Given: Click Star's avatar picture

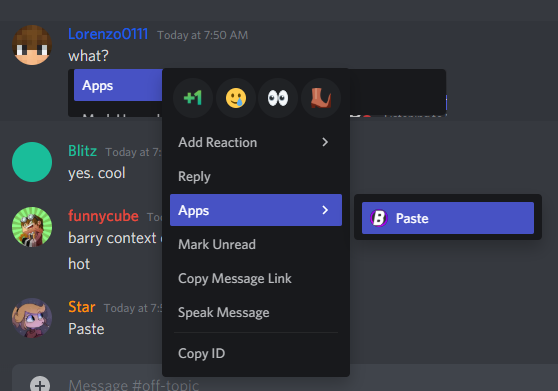Looking at the screenshot, I should click(x=32, y=318).
